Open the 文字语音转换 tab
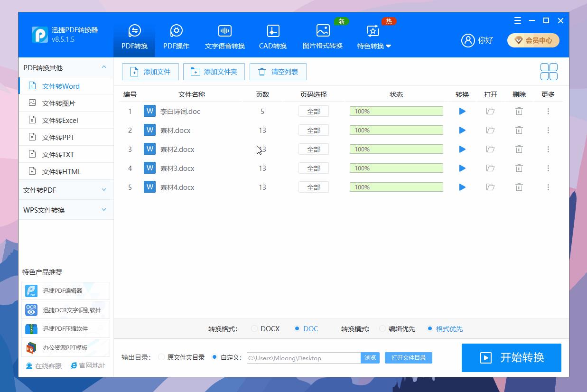The width and height of the screenshot is (587, 392). (225, 37)
